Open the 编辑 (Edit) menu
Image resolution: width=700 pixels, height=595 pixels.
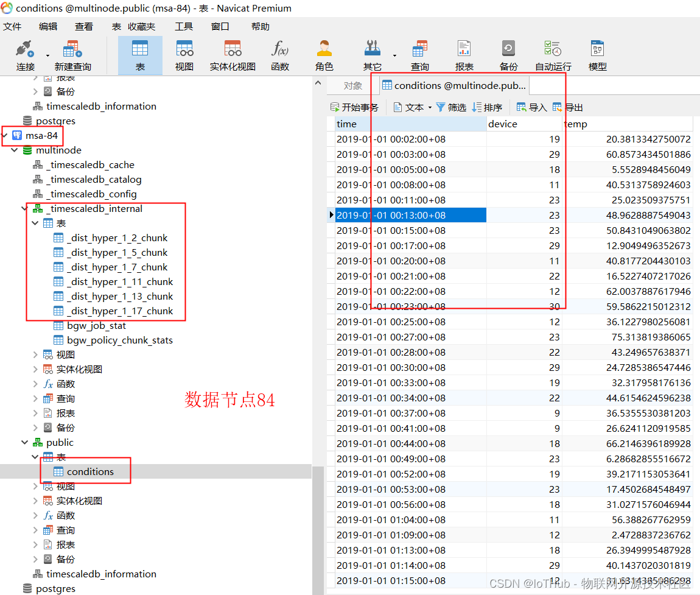[x=47, y=26]
